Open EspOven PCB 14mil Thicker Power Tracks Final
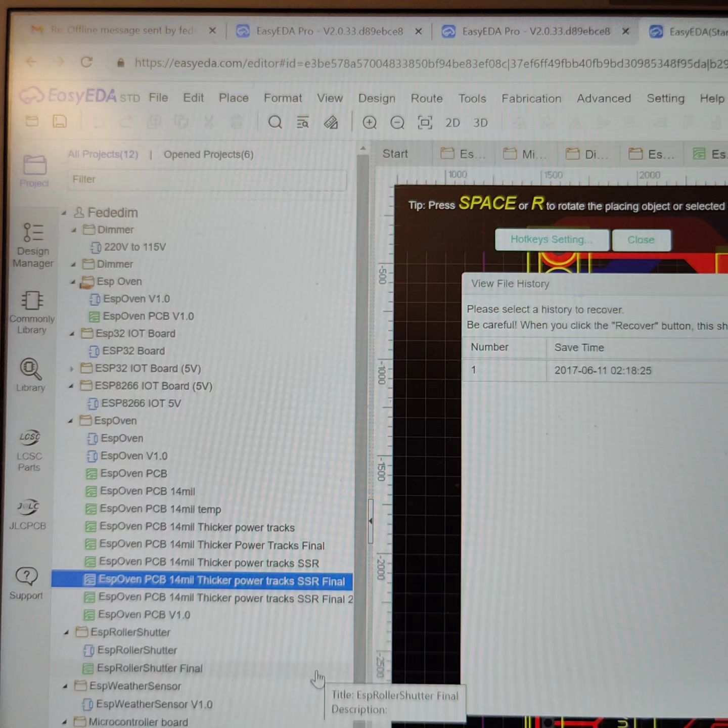This screenshot has height=728, width=728. [x=211, y=545]
